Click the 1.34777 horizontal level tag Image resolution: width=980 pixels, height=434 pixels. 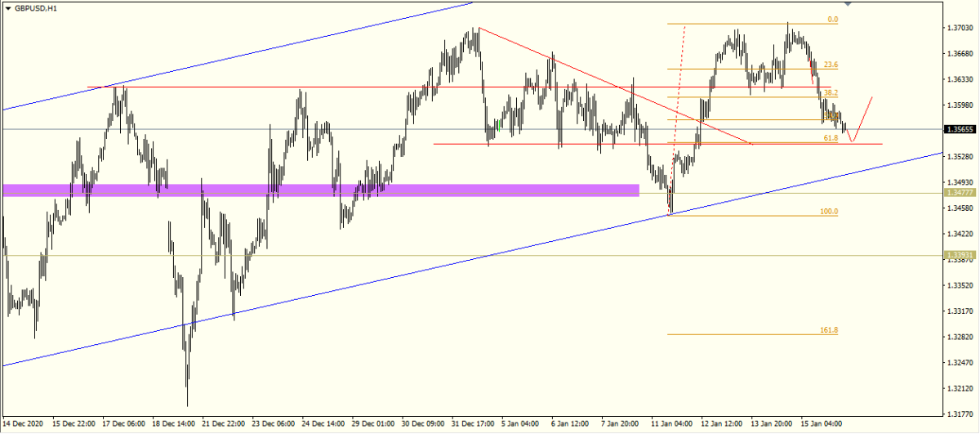click(960, 193)
